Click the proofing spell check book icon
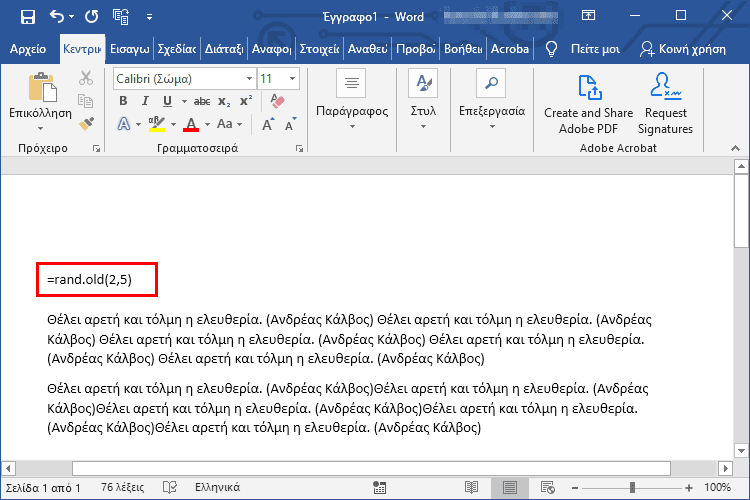750x500 pixels. pos(170,488)
